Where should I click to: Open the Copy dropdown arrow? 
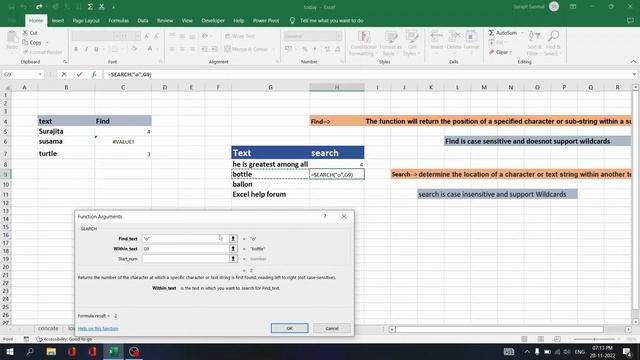47,42
